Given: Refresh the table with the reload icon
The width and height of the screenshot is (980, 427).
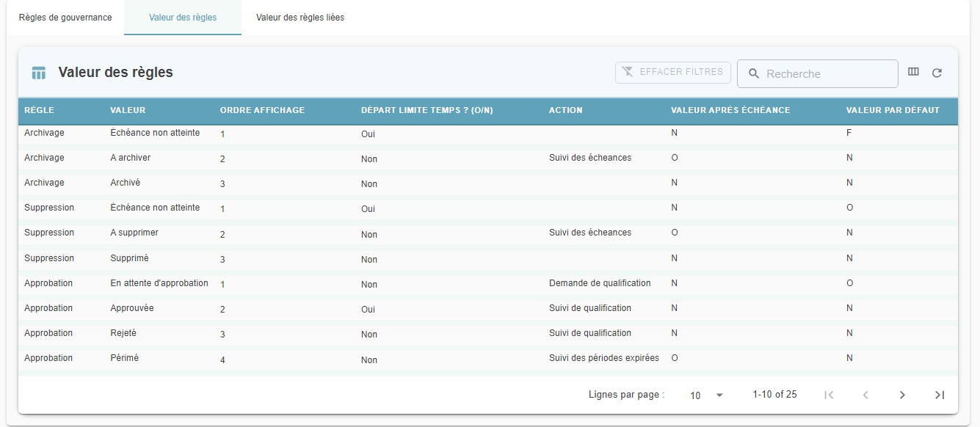Looking at the screenshot, I should point(937,73).
